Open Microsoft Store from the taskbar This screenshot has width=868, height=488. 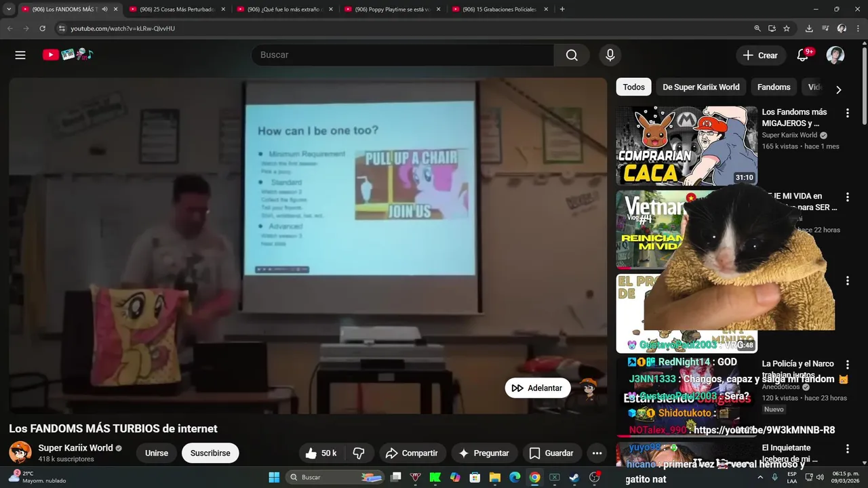pos(475,477)
